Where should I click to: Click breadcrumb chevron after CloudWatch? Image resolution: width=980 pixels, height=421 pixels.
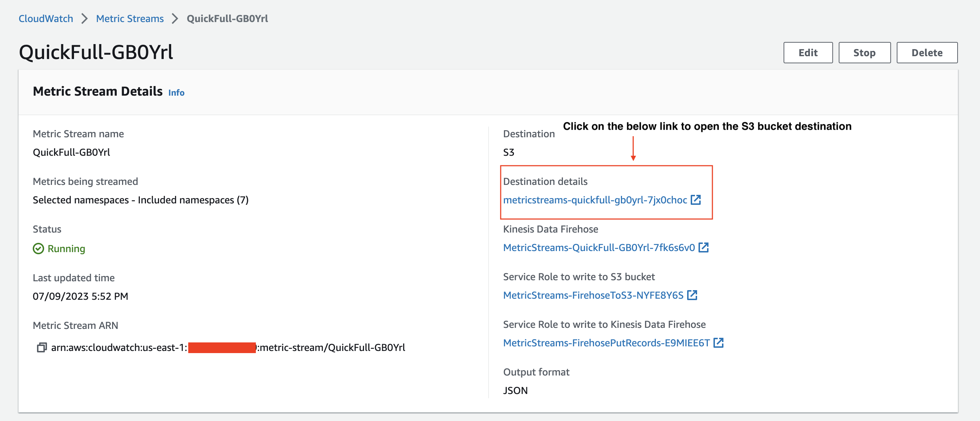(x=84, y=18)
